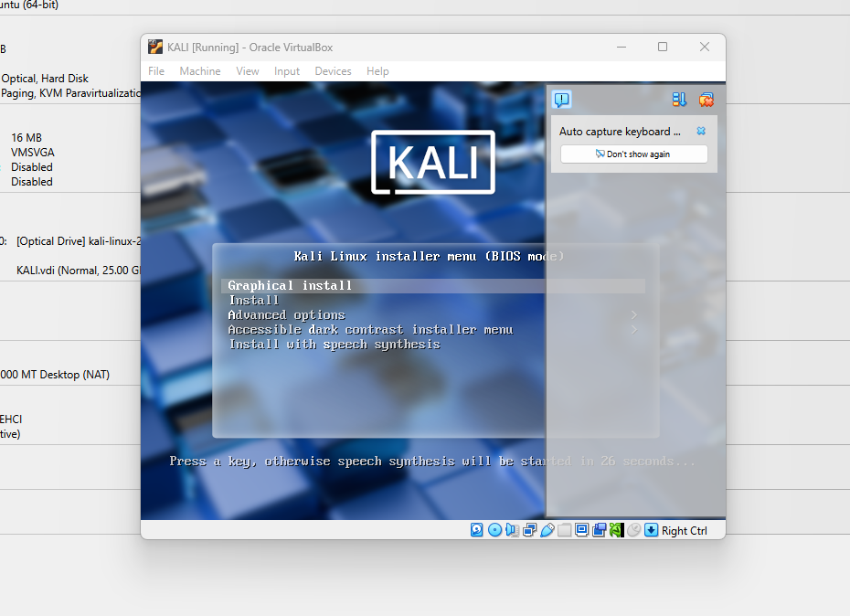Click the remove all notifications icon
The image size is (850, 616).
[x=707, y=100]
